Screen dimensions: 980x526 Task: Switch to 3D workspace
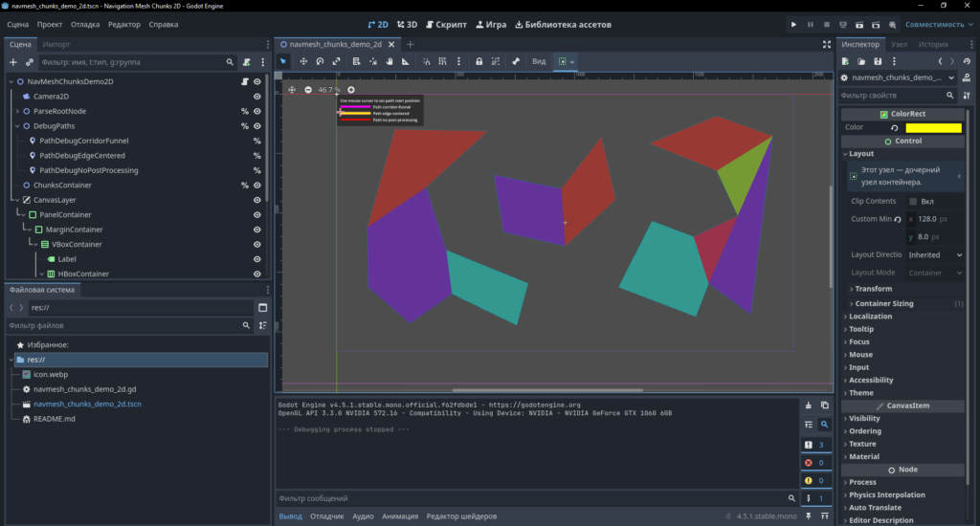pyautogui.click(x=407, y=24)
